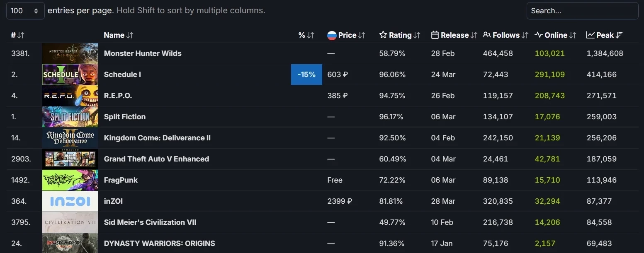Open the entries per page dropdown
The image size is (644, 253).
click(x=25, y=11)
